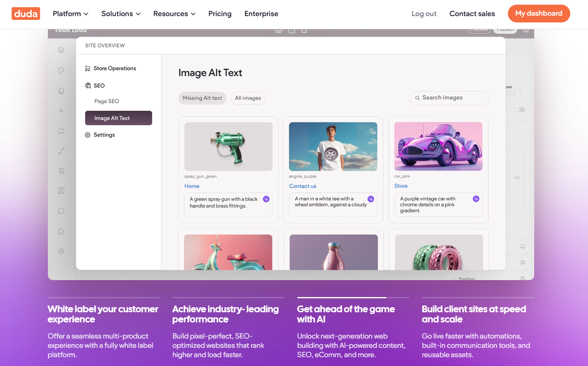588x366 pixels.
Task: Click Contact sales link
Action: tap(472, 14)
